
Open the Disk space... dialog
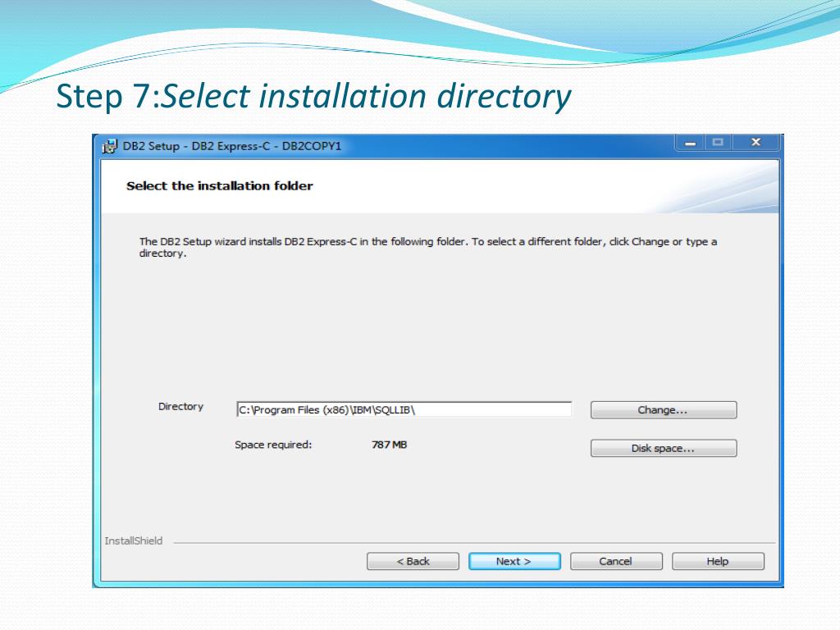pyautogui.click(x=663, y=448)
